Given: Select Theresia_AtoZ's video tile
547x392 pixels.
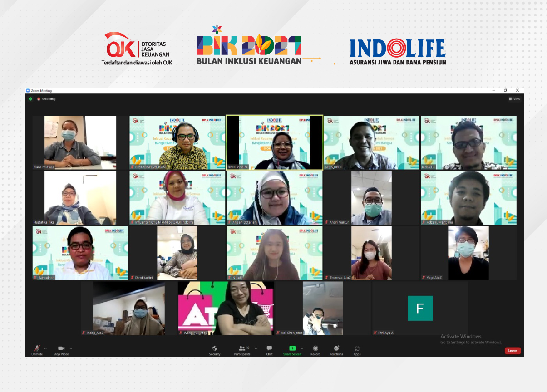Looking at the screenshot, I should point(372,253).
